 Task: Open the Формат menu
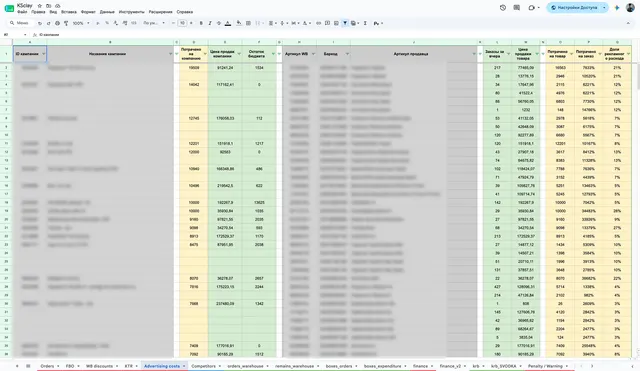click(x=88, y=12)
